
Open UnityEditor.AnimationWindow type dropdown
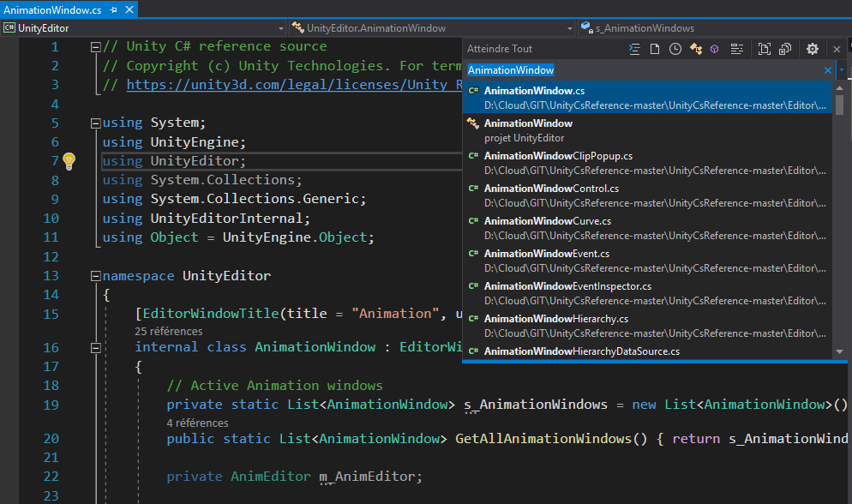pos(433,28)
